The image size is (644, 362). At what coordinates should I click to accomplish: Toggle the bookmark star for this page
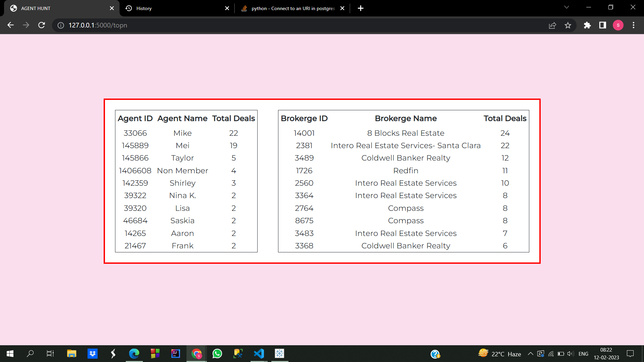click(x=568, y=25)
